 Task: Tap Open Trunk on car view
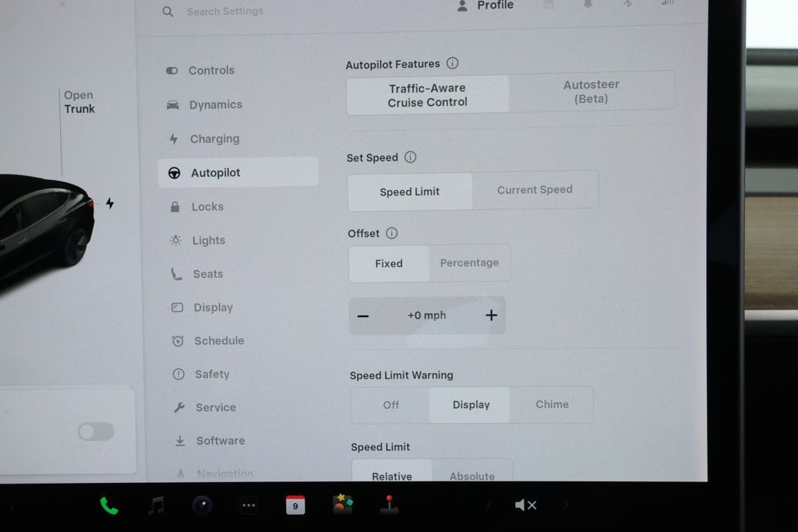(79, 102)
